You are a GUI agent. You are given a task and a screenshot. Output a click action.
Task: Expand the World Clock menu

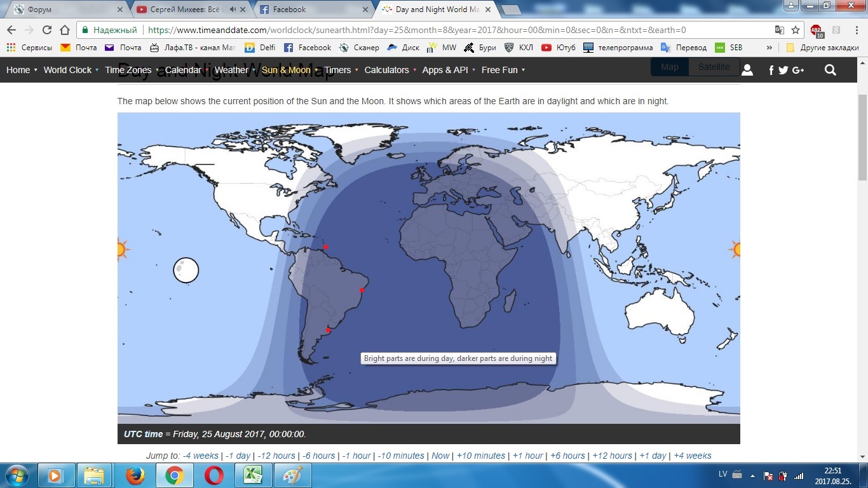point(71,70)
